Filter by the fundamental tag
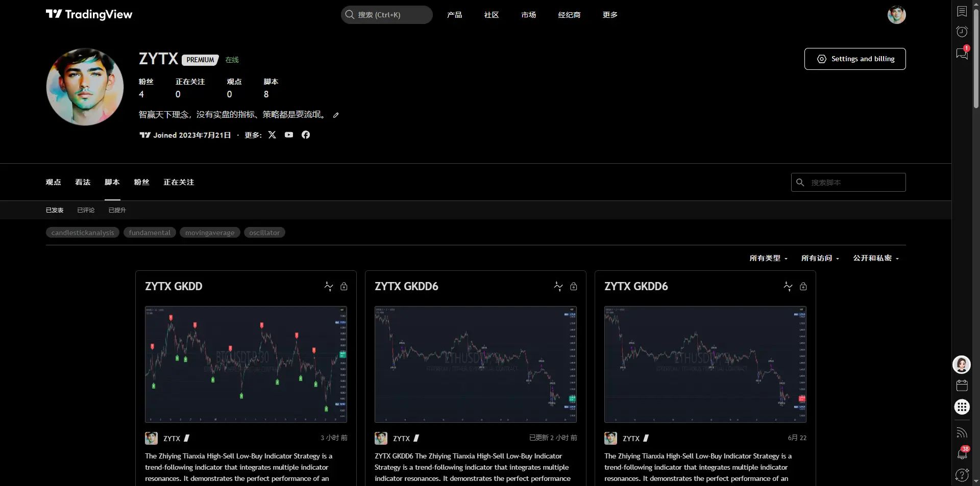 pos(150,233)
